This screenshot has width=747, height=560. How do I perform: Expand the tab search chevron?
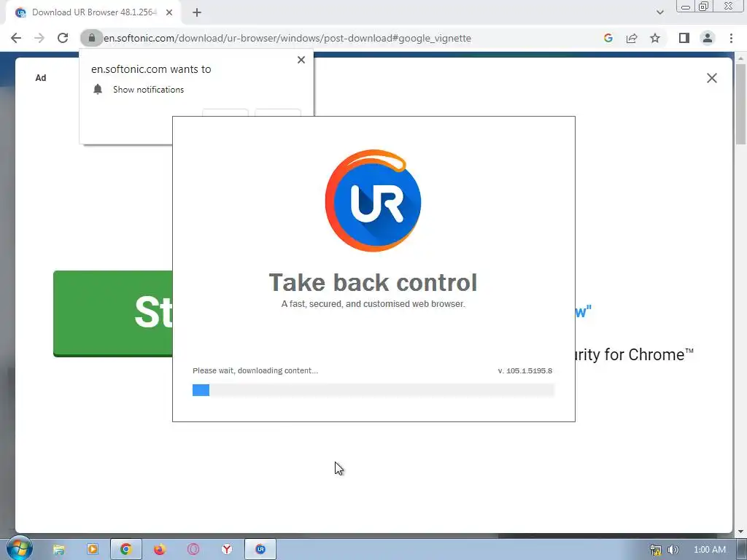click(x=659, y=12)
